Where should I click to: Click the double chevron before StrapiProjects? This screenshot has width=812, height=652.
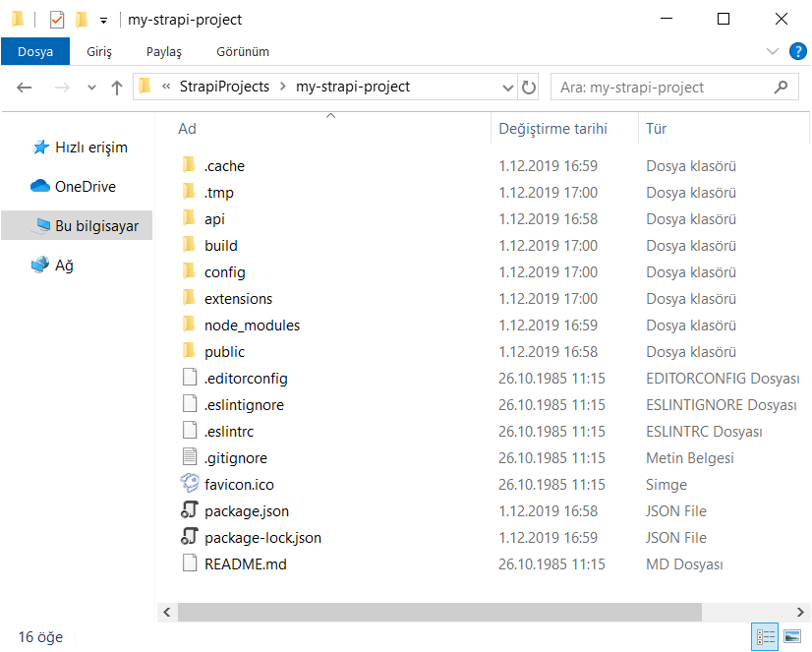[x=166, y=87]
